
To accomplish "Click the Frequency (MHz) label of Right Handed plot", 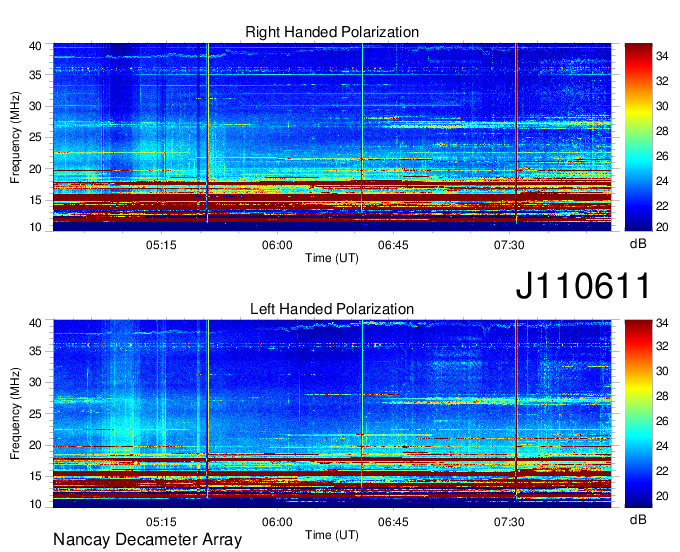I will click(15, 137).
